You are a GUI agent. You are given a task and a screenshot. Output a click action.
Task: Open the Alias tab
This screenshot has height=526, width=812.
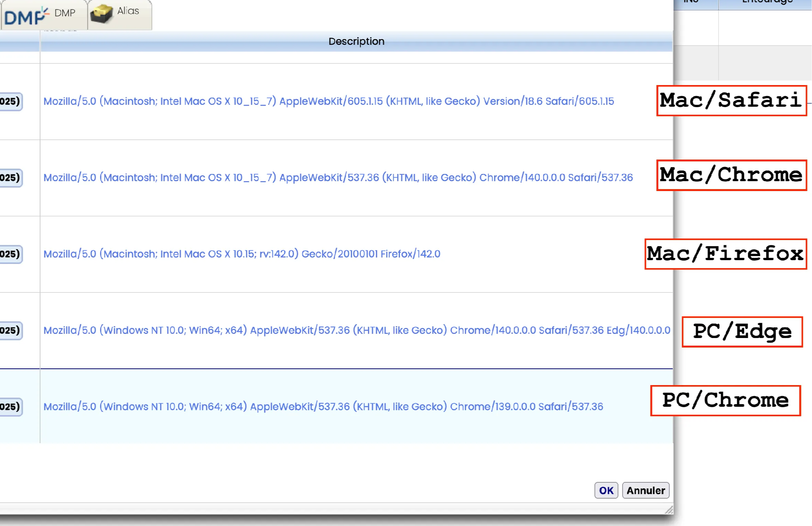point(128,11)
